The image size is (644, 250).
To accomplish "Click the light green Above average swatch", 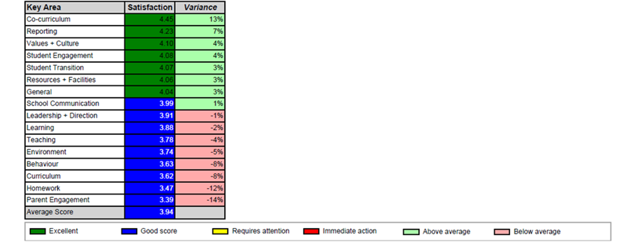I will [411, 232].
